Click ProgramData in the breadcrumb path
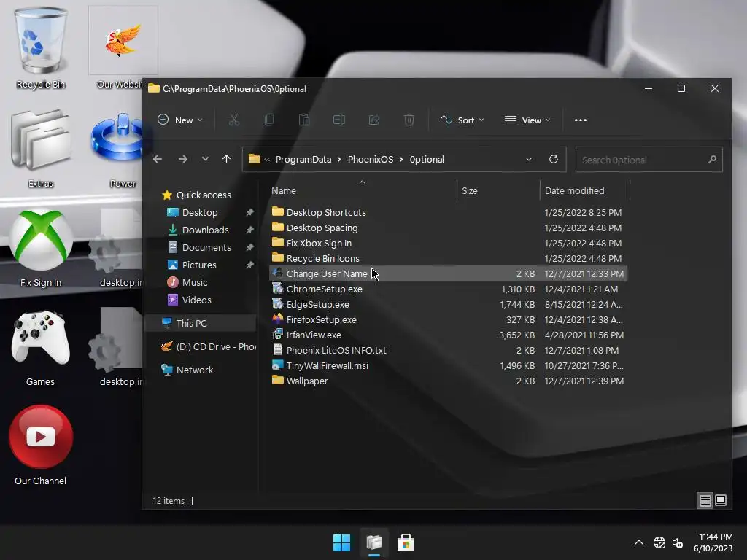Screen dimensions: 747x560 [303, 160]
